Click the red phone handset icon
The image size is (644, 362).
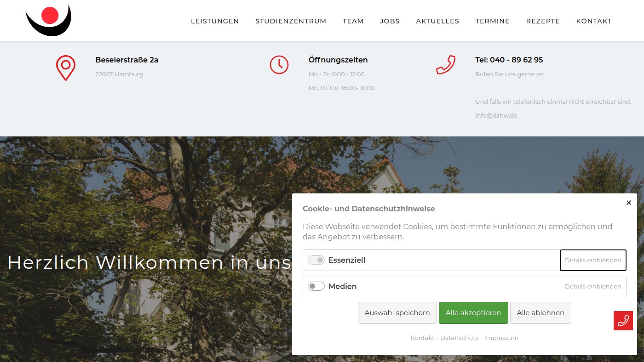445,65
